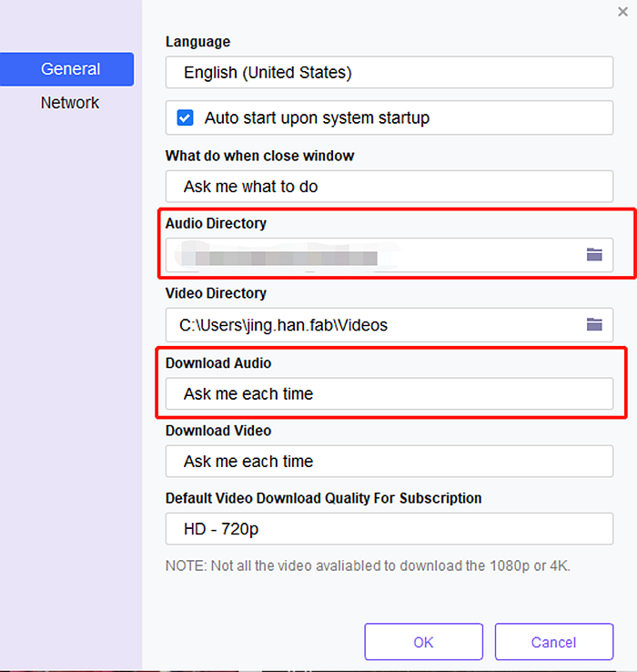
Task: Open the Download Audio 'Ask me each time' dropdown
Action: click(389, 394)
